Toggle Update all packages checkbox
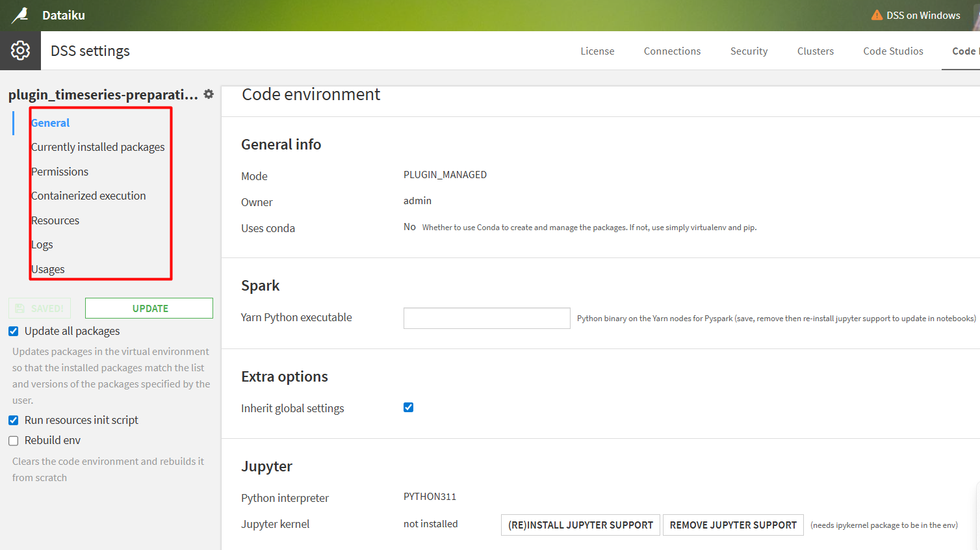 pos(14,332)
